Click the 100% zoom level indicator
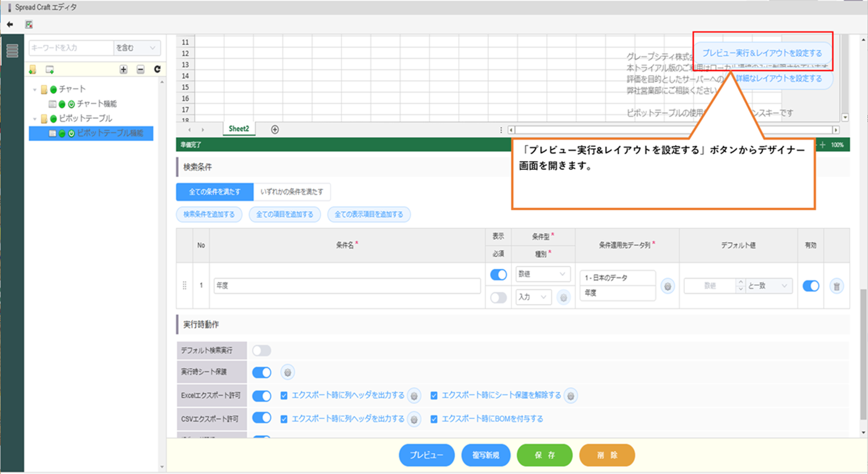Viewport: 868px width, 474px height. pos(837,145)
